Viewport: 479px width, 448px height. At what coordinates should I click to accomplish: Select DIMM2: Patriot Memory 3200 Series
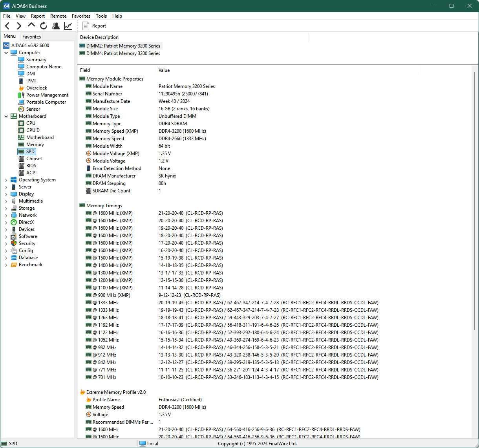click(120, 46)
